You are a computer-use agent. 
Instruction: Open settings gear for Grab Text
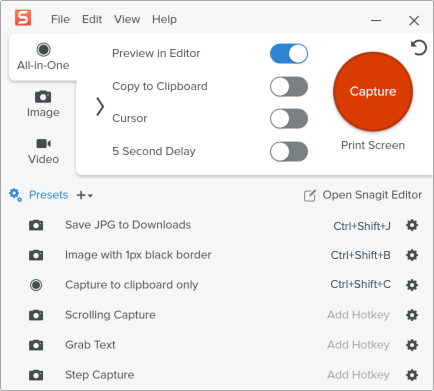point(412,345)
